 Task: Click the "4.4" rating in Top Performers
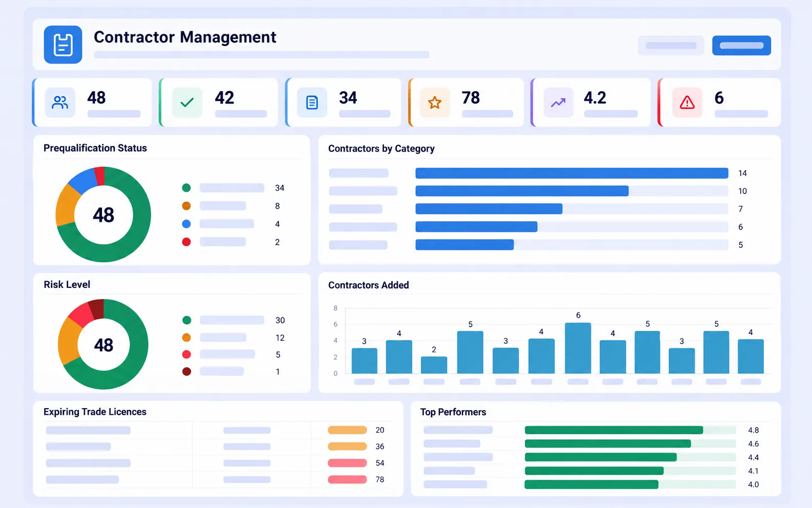[753, 457]
